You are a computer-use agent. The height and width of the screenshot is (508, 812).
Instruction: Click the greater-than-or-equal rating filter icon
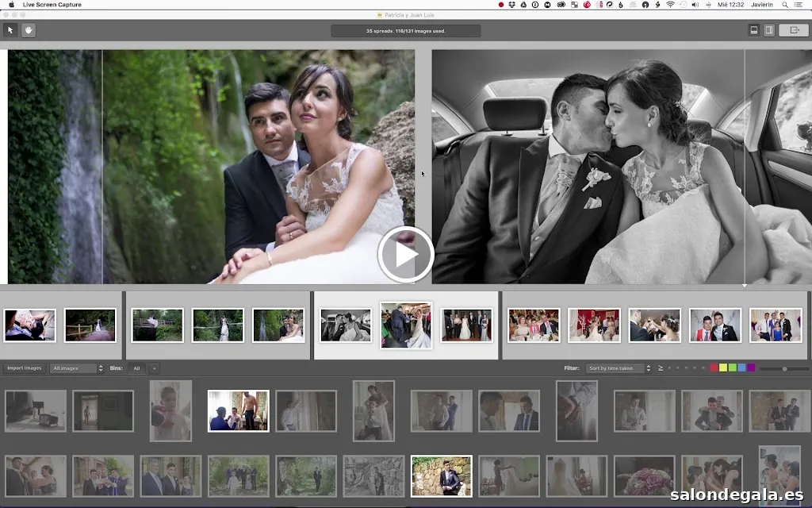661,368
